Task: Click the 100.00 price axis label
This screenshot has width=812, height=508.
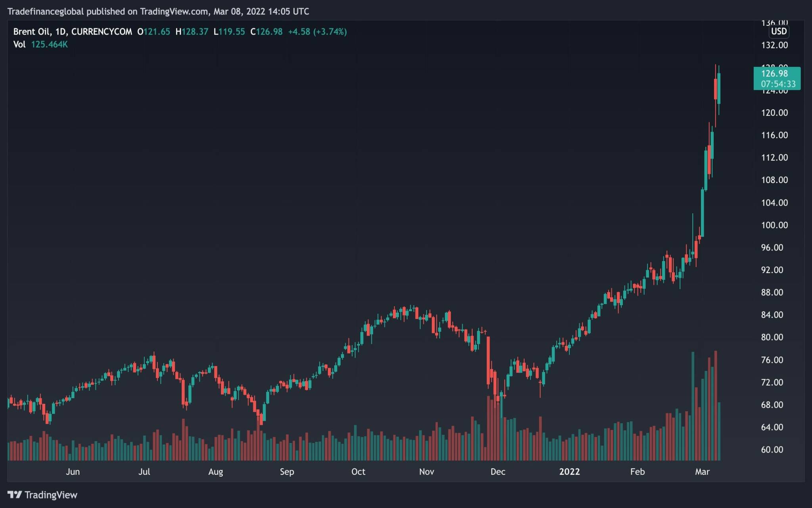Action: 774,225
